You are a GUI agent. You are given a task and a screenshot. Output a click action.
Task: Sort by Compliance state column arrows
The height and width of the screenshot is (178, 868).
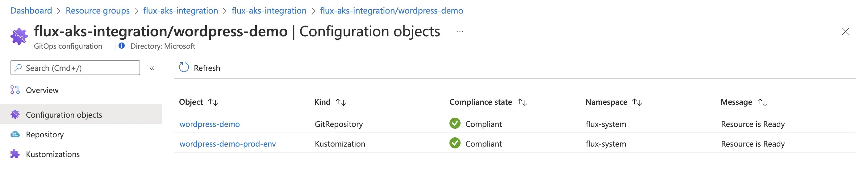522,102
